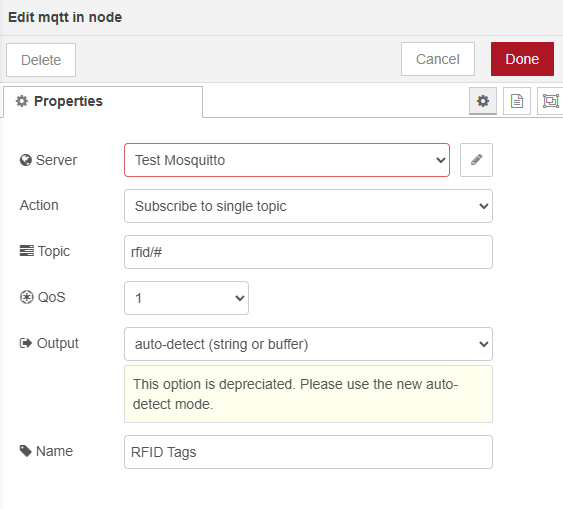563x509 pixels.
Task: Click the Output arrow icon
Action: 26,343
